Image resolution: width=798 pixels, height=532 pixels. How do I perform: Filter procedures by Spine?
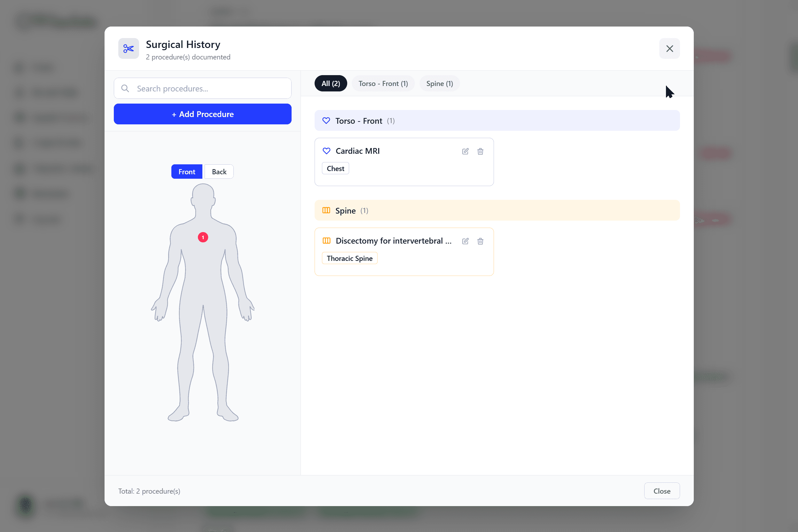439,83
